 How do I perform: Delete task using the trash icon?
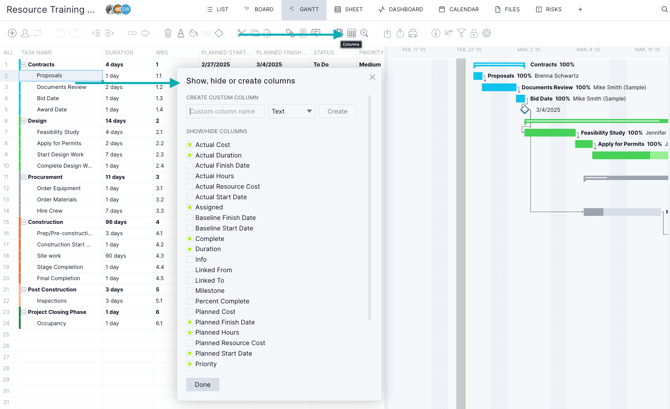point(168,33)
